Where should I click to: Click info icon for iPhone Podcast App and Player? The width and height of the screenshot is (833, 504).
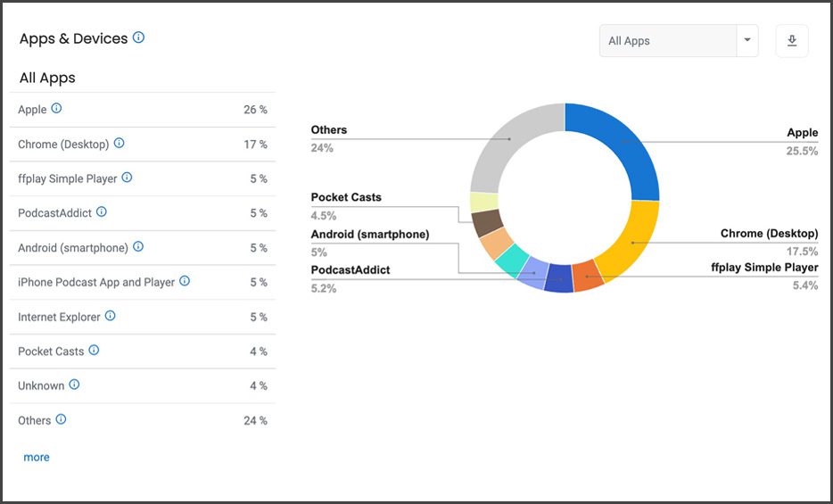(x=185, y=281)
